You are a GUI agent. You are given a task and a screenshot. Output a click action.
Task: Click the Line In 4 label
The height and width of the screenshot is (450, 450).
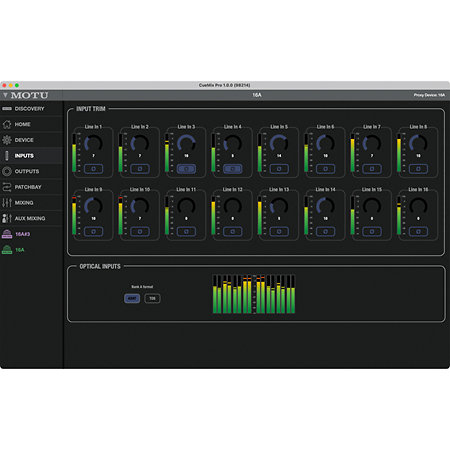click(x=233, y=127)
